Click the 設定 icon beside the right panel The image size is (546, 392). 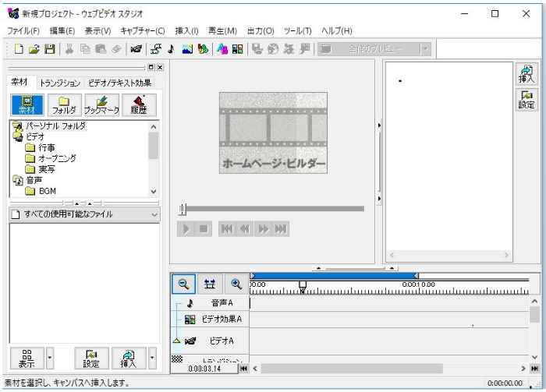click(526, 101)
